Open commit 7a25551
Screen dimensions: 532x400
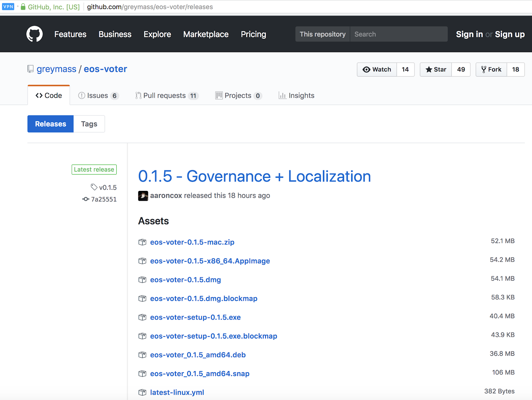pyautogui.click(x=104, y=199)
